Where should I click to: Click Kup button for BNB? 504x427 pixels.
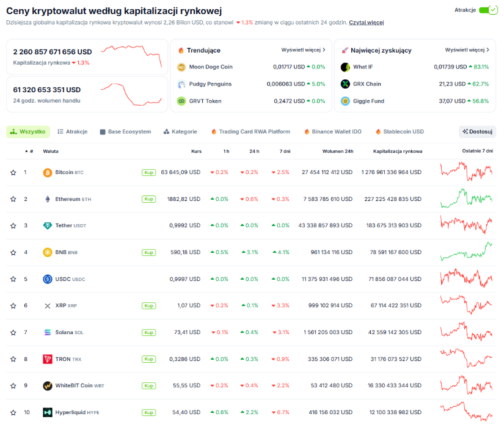(149, 252)
